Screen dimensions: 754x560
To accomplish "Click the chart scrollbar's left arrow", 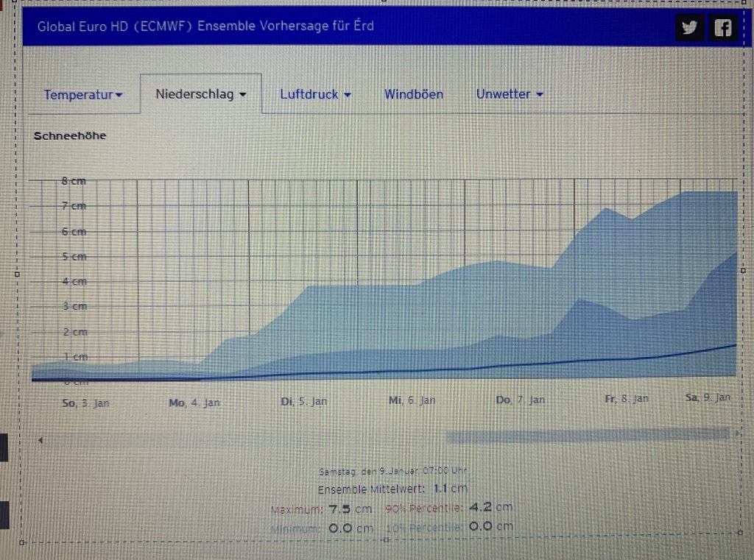I will point(40,440).
